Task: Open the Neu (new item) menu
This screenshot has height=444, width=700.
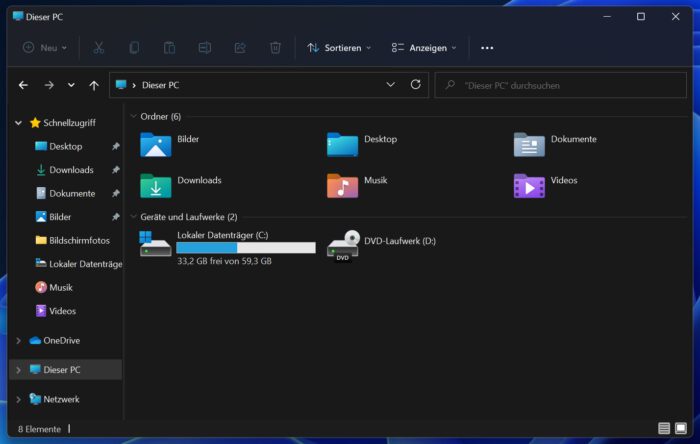Action: point(45,48)
